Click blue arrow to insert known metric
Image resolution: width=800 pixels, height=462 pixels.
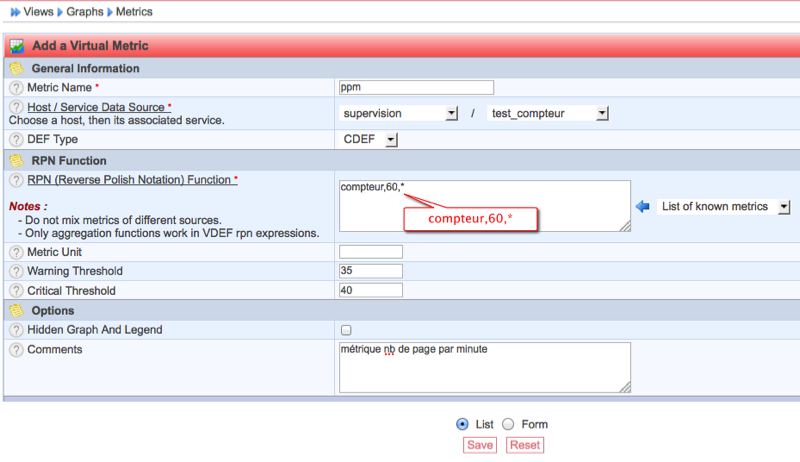(643, 207)
